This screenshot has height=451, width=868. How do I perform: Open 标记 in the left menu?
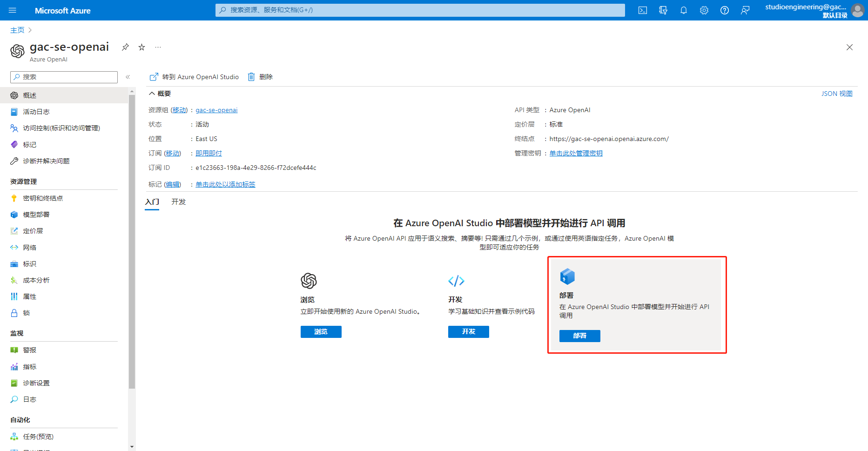click(64, 145)
